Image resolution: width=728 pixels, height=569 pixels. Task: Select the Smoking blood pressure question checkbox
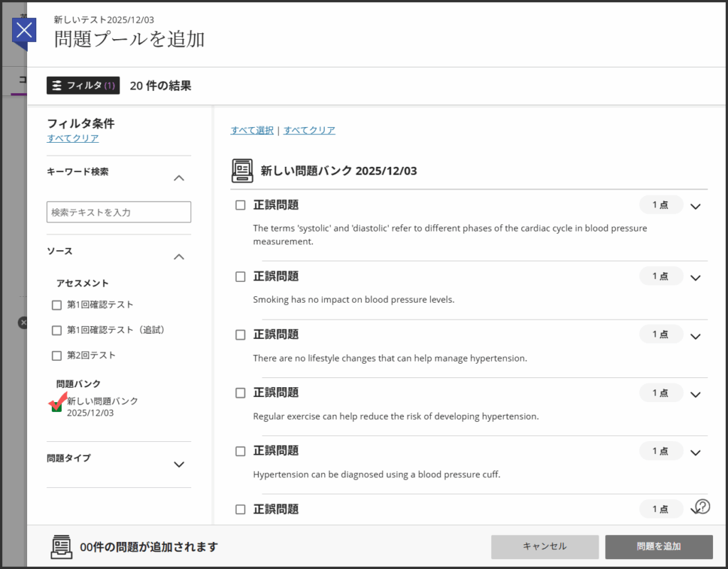point(240,276)
